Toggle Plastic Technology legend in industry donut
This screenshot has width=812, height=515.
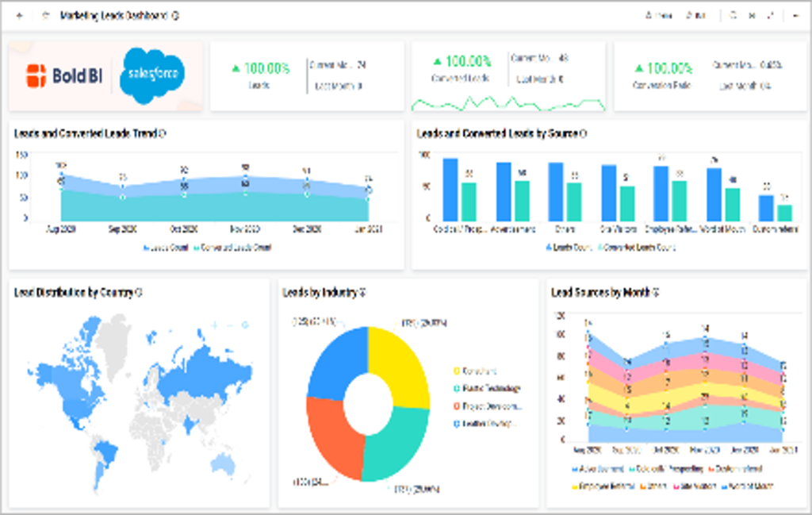(x=487, y=389)
